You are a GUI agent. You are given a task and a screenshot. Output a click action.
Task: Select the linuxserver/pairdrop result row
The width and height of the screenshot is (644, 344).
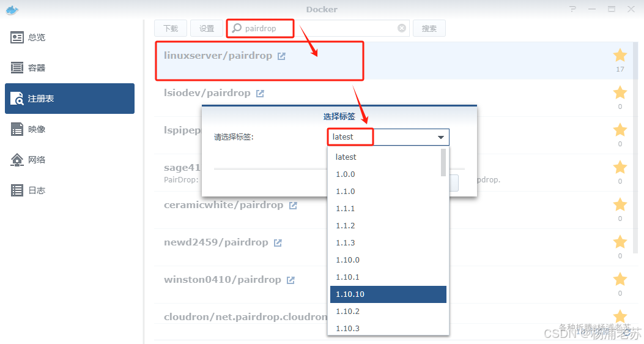click(x=393, y=61)
